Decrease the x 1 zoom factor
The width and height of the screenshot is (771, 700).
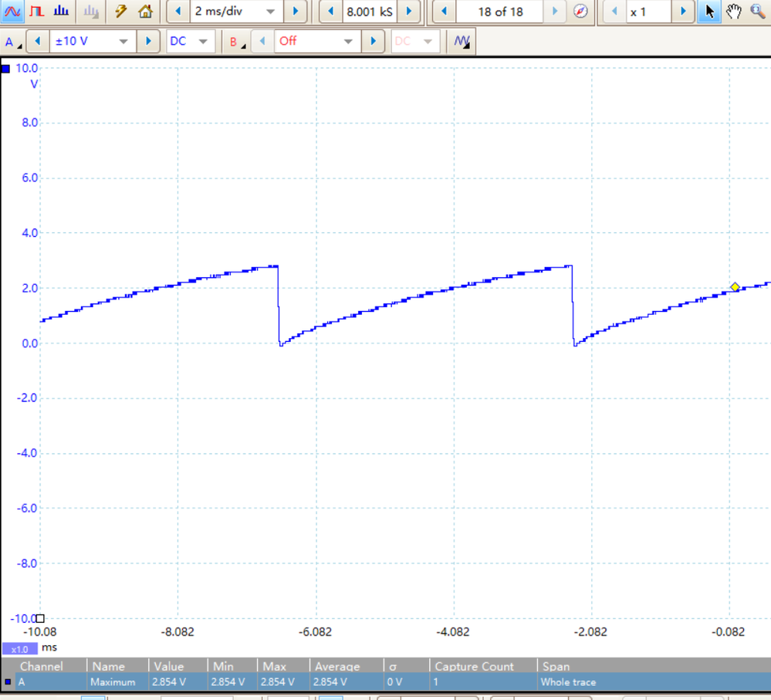pyautogui.click(x=614, y=12)
